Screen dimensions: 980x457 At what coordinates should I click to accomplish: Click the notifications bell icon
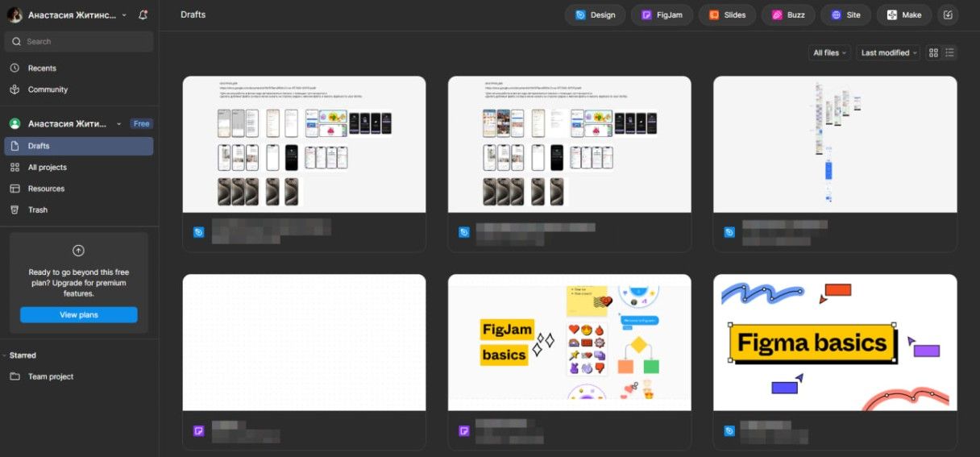tap(143, 15)
